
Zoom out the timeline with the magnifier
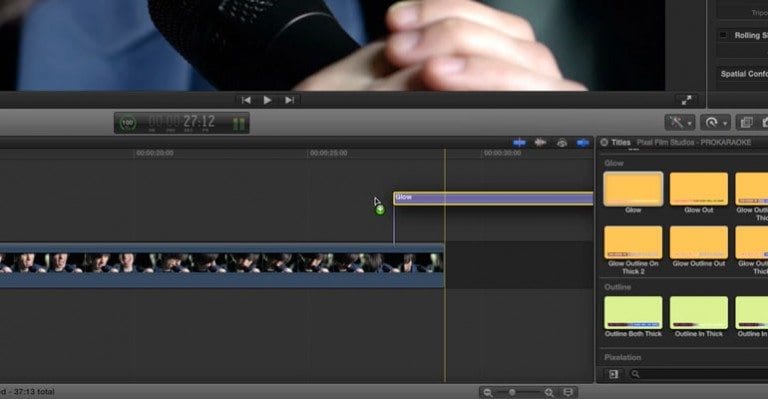tap(488, 392)
